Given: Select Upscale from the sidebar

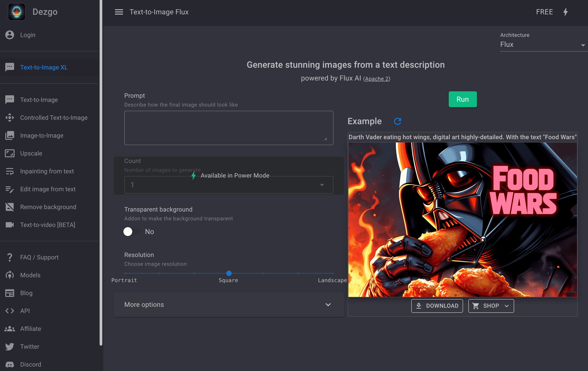Looking at the screenshot, I should [49, 153].
